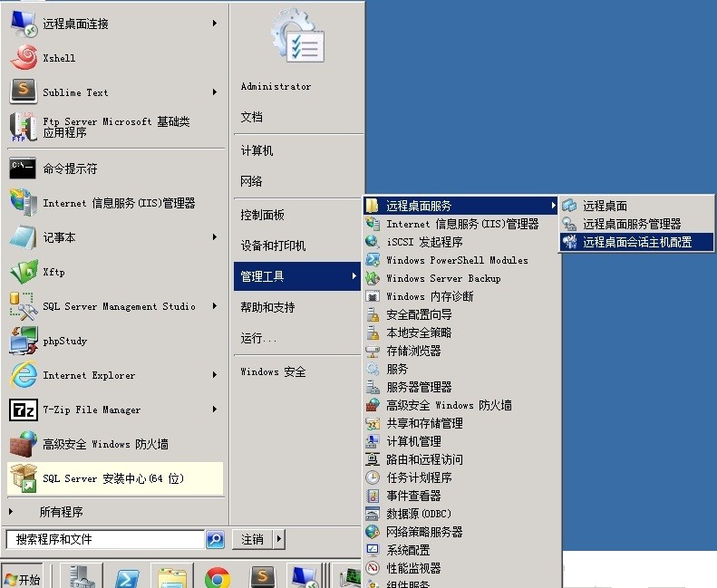Expand the 远程桌面服务 submenu arrow

coord(553,206)
